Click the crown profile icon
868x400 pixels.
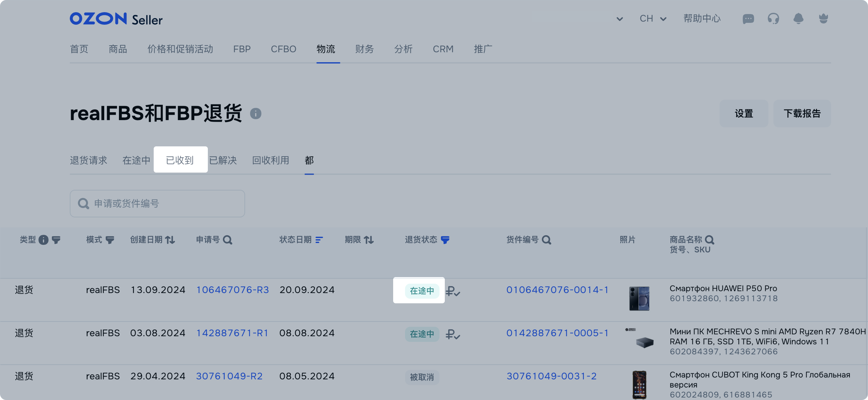point(823,18)
